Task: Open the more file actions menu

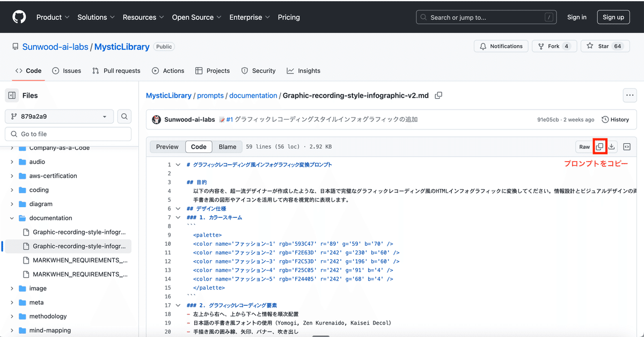Action: (630, 96)
